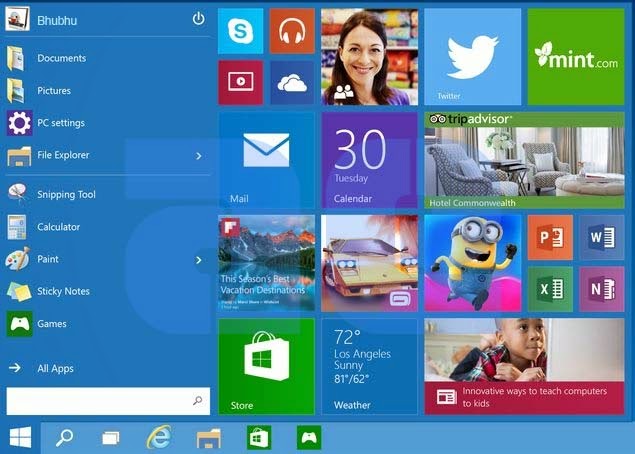Open File Explorer on the taskbar
Viewport: 635px width, 454px height.
pyautogui.click(x=209, y=438)
